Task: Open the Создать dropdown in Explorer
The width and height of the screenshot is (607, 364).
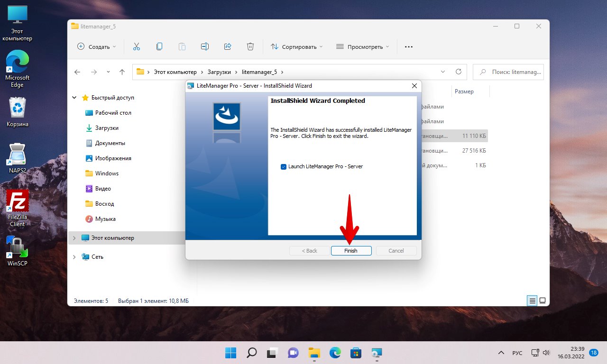Action: pyautogui.click(x=96, y=46)
